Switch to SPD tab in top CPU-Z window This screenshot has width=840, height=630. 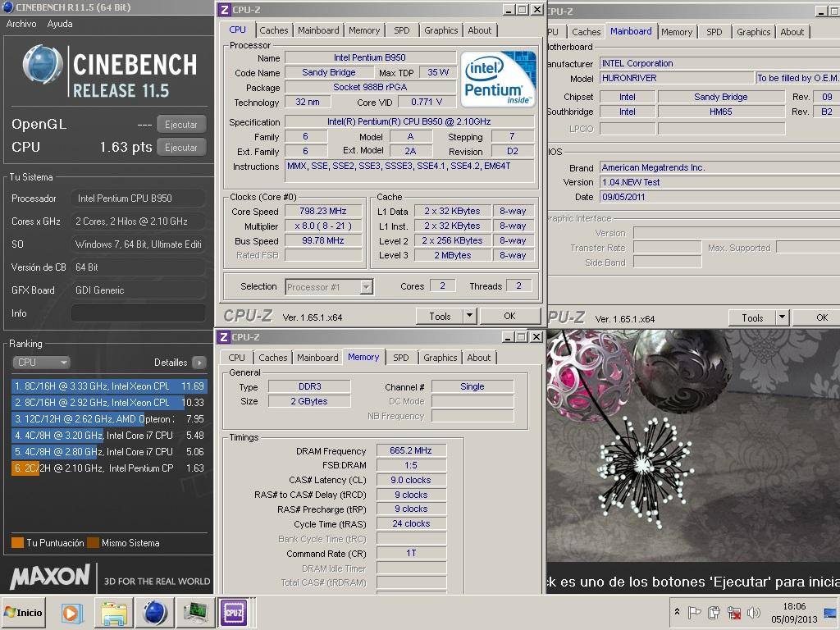[x=402, y=30]
